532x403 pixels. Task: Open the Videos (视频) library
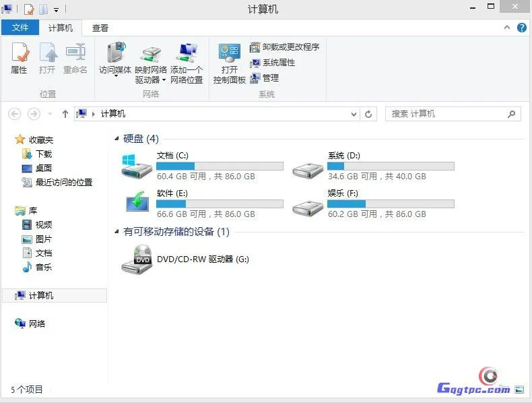click(x=37, y=224)
